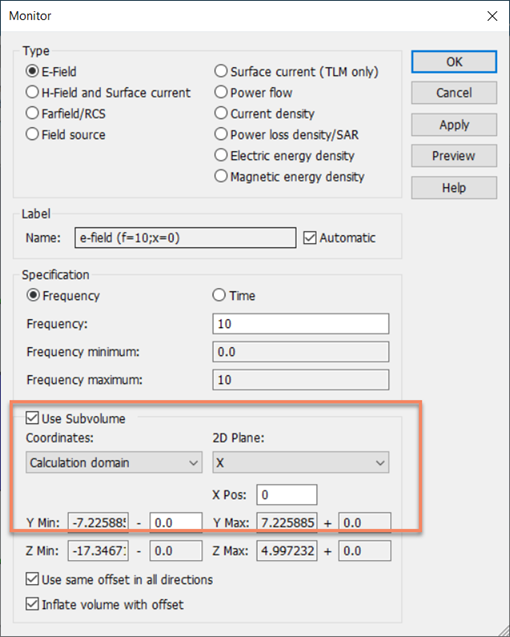This screenshot has height=637, width=510.
Task: Confirm settings with the OK button
Action: tap(454, 62)
